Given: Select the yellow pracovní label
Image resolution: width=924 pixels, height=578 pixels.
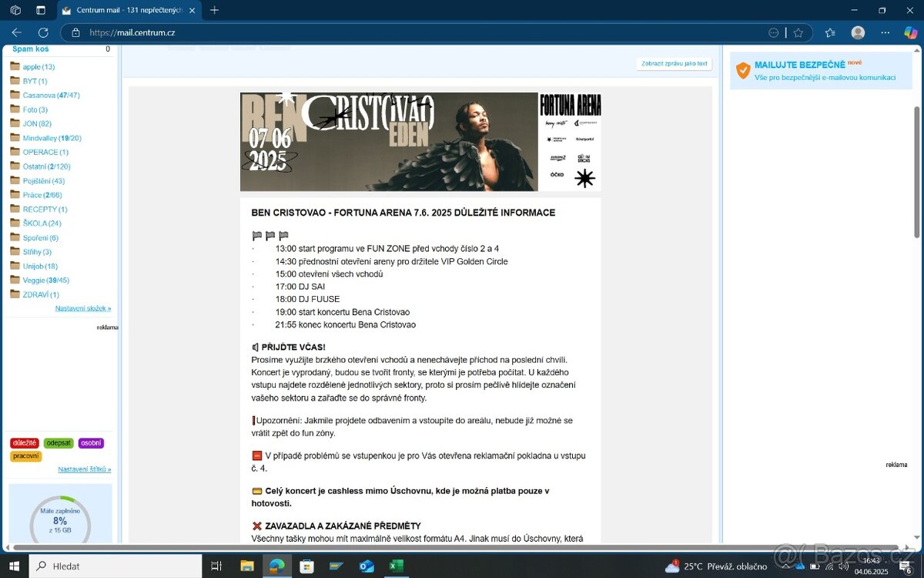Looking at the screenshot, I should [x=26, y=456].
